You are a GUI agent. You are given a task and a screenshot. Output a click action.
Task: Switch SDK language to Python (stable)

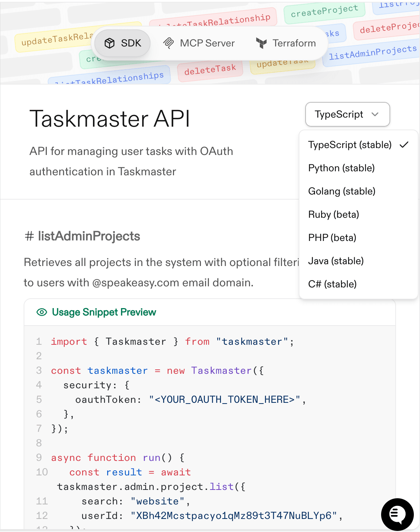click(x=341, y=168)
